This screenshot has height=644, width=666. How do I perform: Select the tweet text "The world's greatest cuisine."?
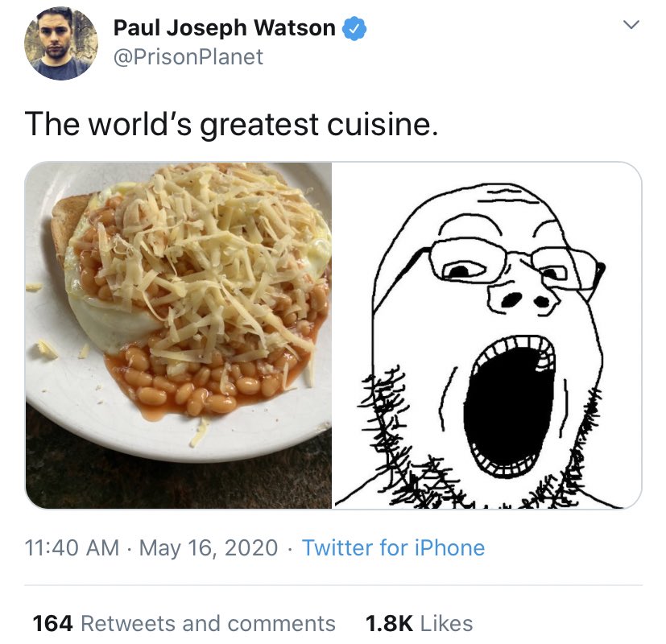(231, 125)
